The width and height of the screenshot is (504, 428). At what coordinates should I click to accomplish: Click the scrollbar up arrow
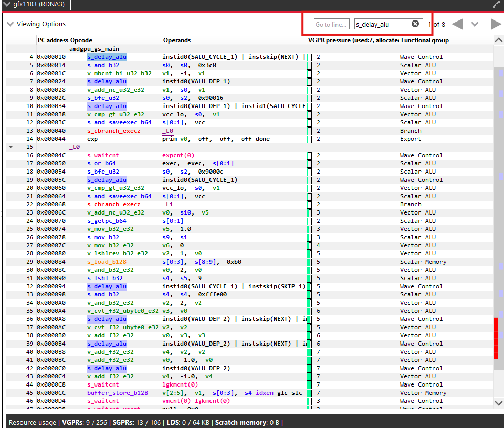498,40
